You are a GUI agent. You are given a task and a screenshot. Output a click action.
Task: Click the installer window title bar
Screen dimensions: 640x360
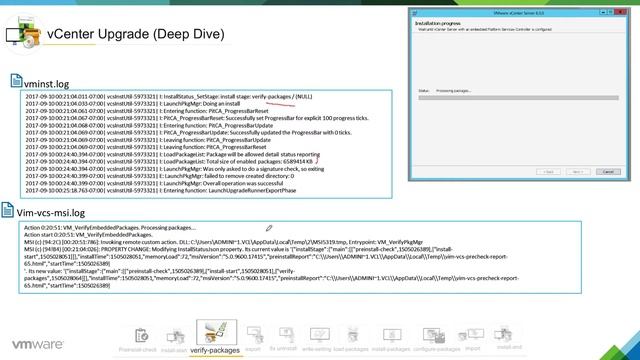click(x=518, y=13)
